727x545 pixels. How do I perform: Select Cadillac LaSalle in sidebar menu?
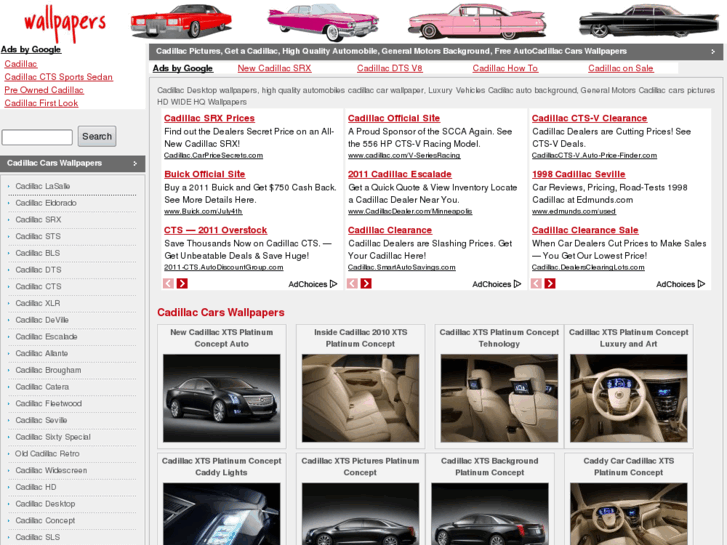[x=43, y=186]
